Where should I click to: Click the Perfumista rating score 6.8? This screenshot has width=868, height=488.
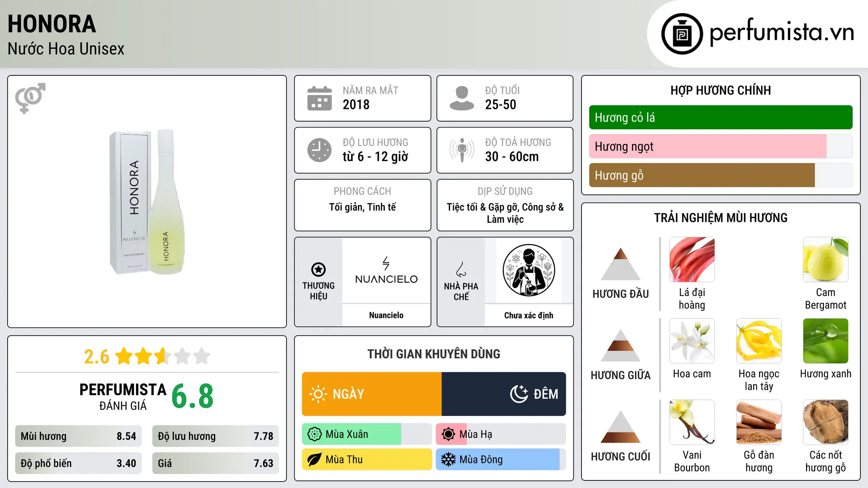click(x=192, y=396)
